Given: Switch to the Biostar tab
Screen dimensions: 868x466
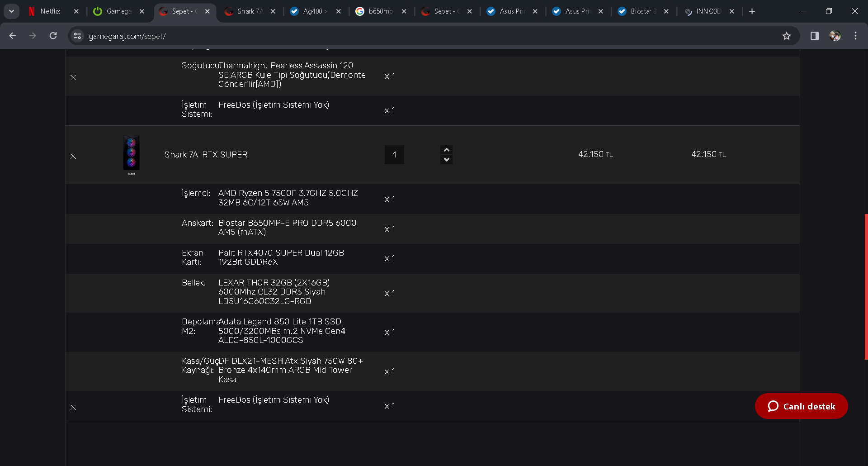Looking at the screenshot, I should click(x=643, y=11).
